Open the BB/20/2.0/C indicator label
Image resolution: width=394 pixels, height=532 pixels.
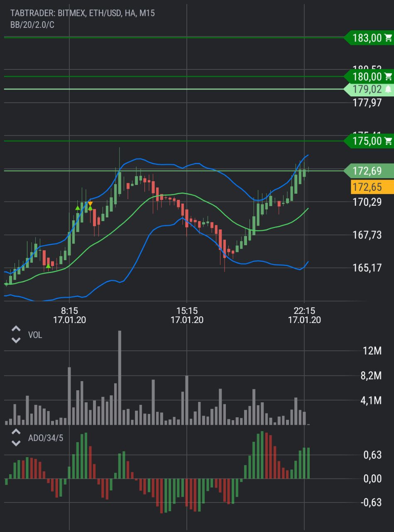click(32, 25)
